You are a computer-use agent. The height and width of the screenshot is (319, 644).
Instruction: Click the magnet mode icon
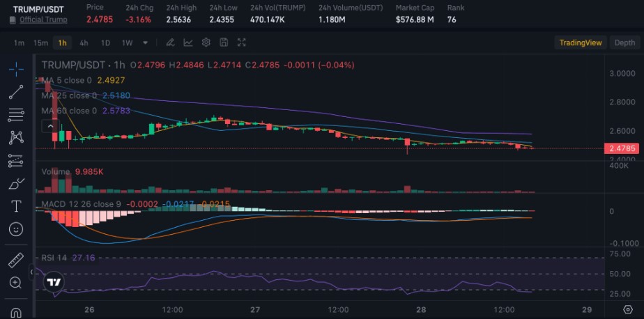pyautogui.click(x=16, y=313)
